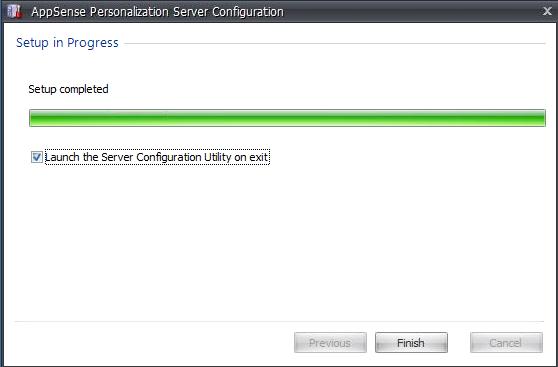Click Finish to complete setup
The width and height of the screenshot is (558, 367).
point(411,343)
